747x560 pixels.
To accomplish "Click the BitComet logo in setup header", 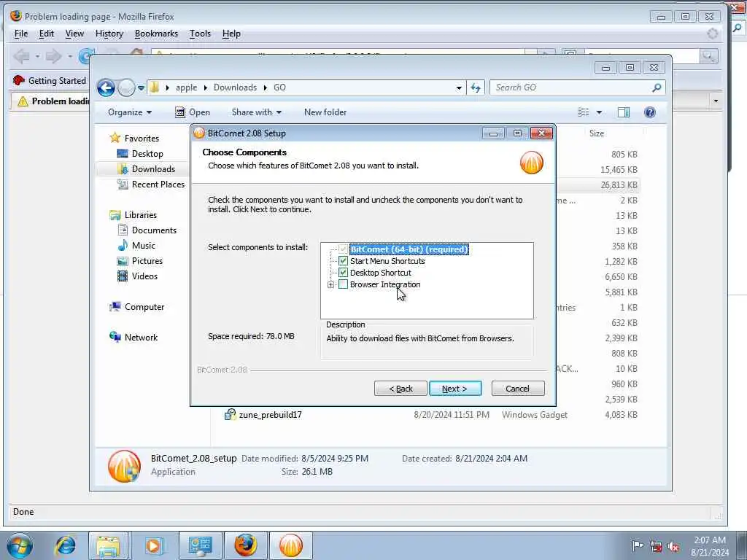I will tap(532, 163).
